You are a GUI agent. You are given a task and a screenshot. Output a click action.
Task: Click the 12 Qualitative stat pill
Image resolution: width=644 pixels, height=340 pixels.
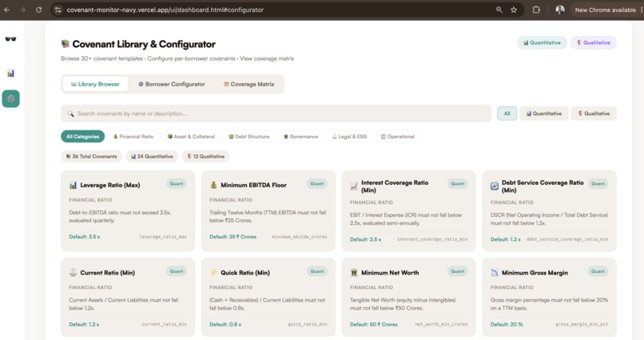205,156
